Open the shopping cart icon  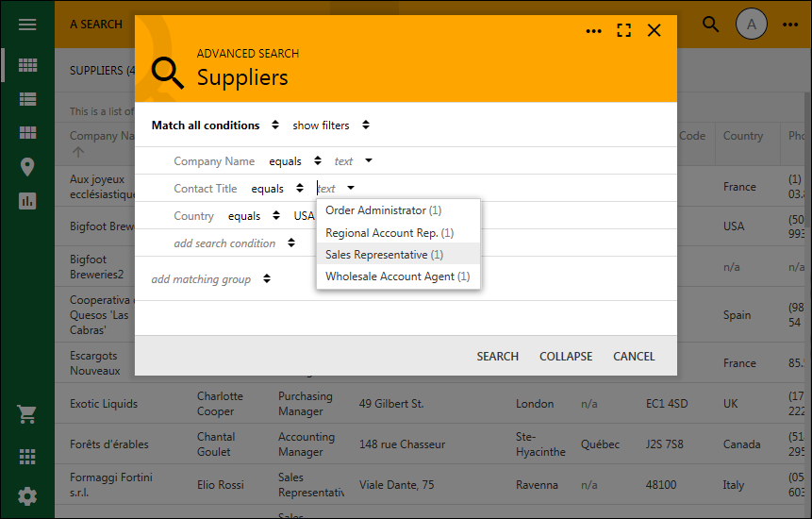click(27, 414)
